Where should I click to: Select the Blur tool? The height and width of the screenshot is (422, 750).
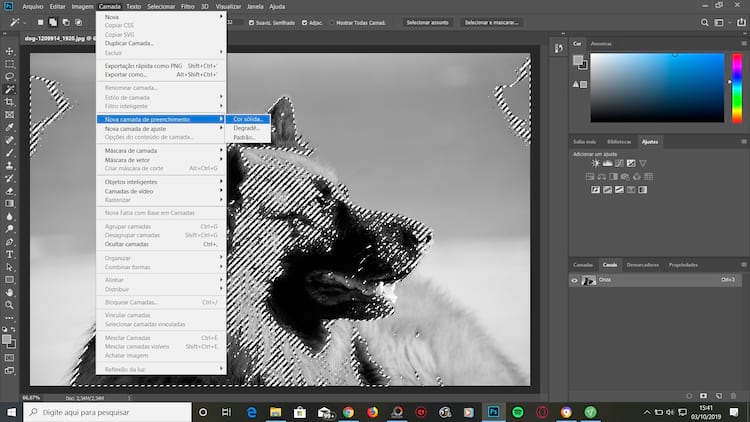point(9,216)
